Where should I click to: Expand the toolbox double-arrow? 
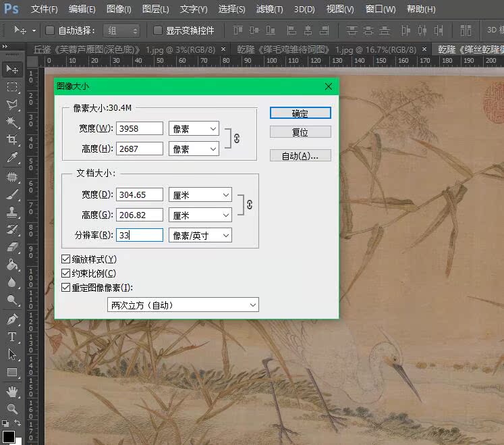click(5, 47)
